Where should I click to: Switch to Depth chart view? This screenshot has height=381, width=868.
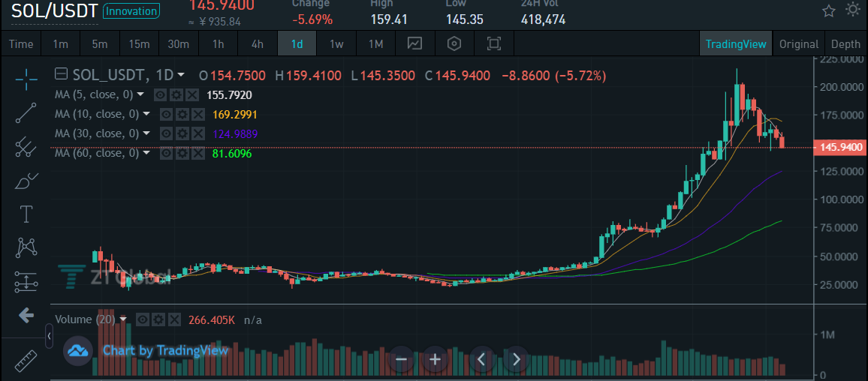coord(845,43)
